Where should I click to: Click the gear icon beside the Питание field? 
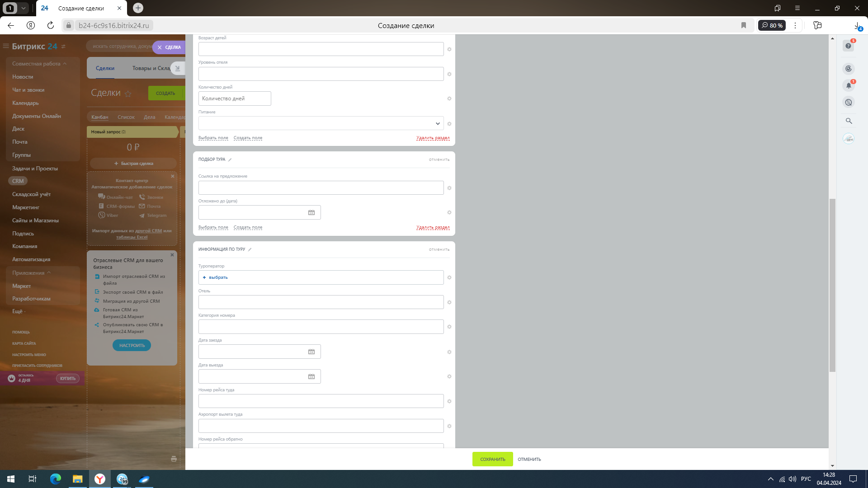click(x=449, y=124)
